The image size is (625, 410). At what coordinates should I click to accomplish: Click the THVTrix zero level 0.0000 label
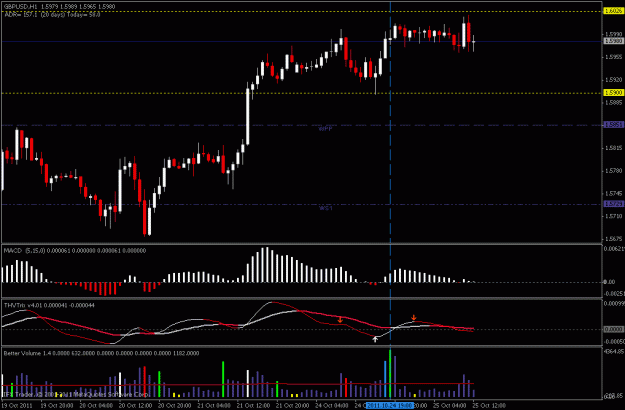click(x=614, y=329)
